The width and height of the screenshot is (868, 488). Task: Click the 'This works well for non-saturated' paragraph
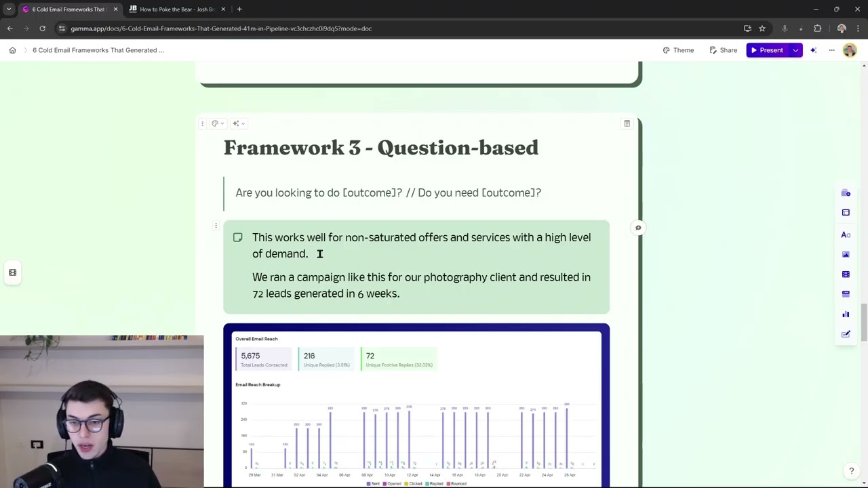(x=421, y=245)
